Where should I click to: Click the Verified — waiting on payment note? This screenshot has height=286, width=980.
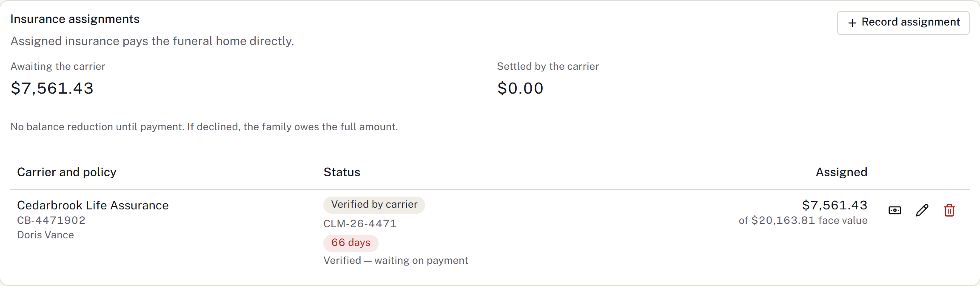(396, 260)
